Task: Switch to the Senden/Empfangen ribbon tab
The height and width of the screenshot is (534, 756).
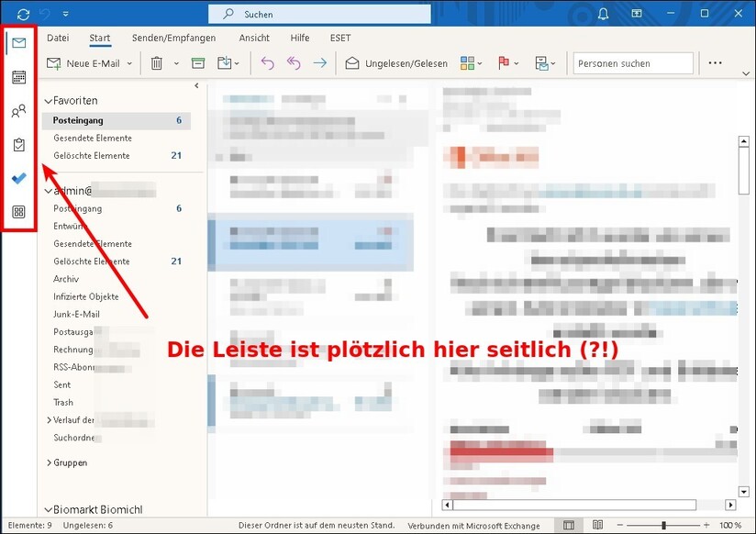Action: coord(174,38)
